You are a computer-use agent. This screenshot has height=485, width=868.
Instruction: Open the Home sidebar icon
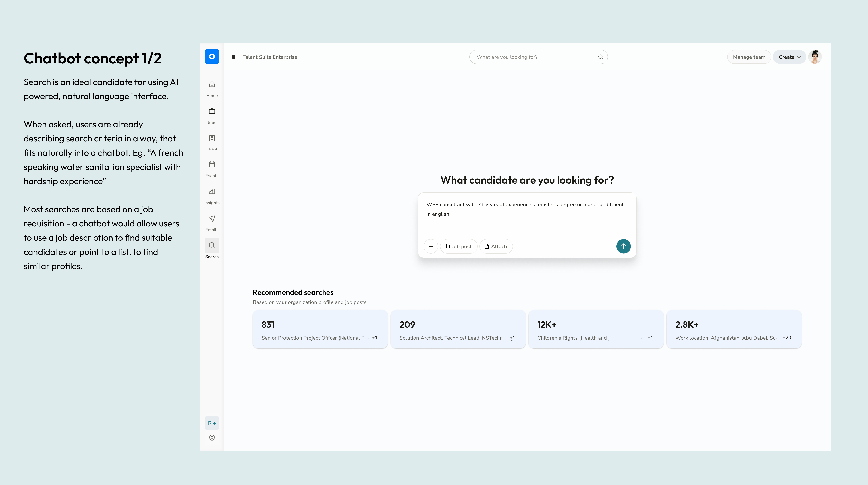point(212,85)
